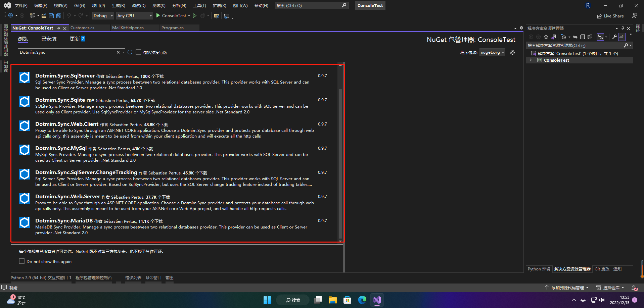This screenshot has height=308, width=644.
Task: Click the navigate backward arrow in toolbar
Action: [x=11, y=15]
